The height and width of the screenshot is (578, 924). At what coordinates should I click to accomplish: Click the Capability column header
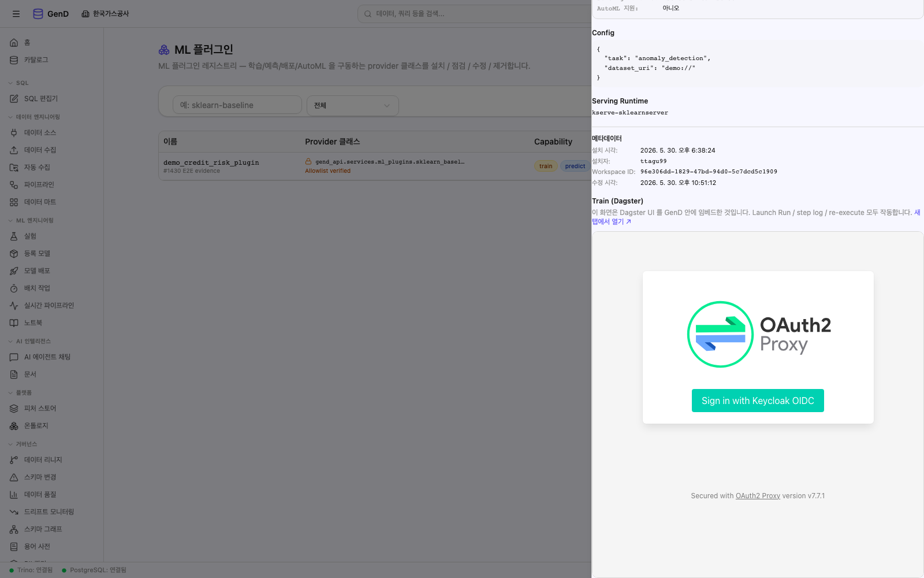[x=553, y=142]
